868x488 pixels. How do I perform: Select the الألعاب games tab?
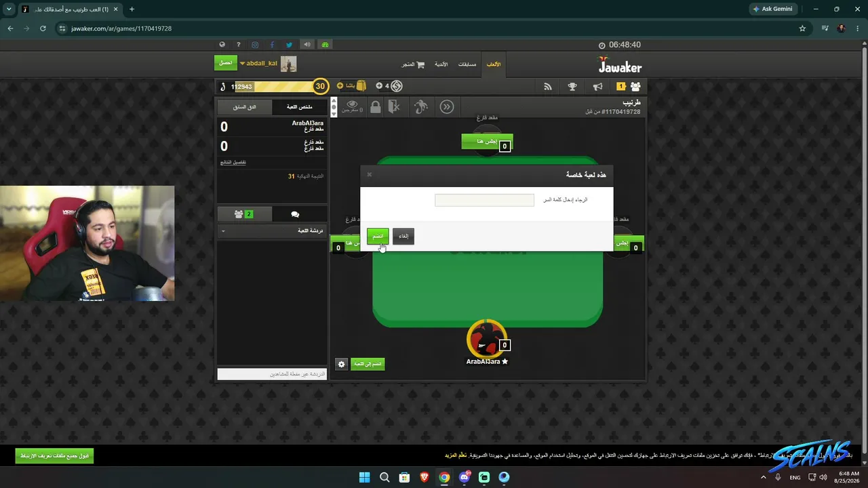tap(494, 64)
